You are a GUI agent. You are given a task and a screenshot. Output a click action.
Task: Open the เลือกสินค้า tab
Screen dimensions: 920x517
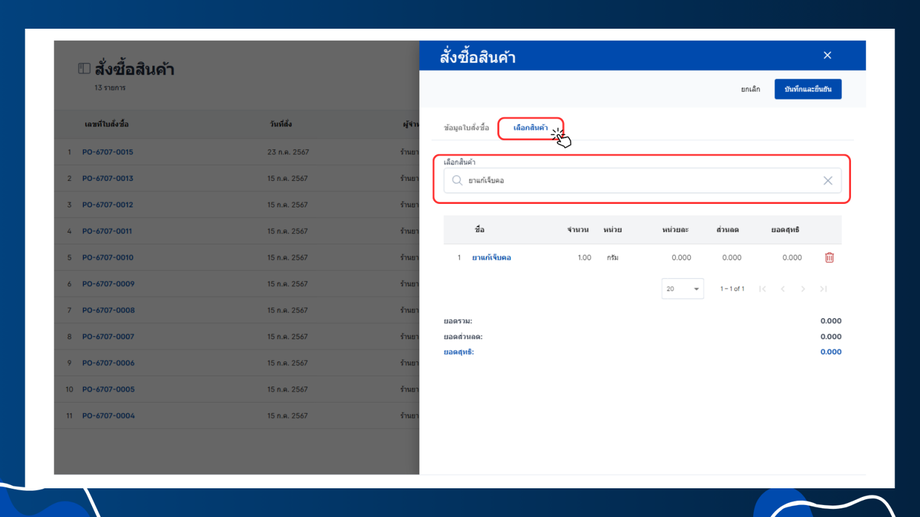click(x=530, y=127)
